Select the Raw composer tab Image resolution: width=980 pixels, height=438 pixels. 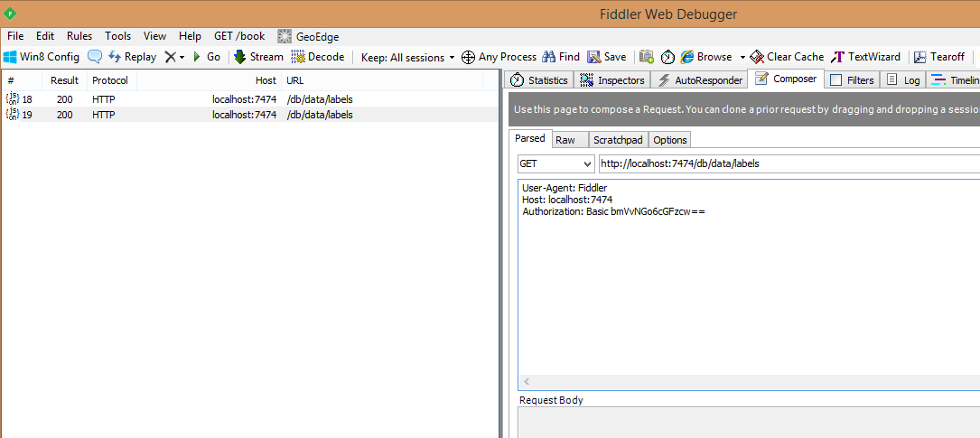tap(565, 140)
